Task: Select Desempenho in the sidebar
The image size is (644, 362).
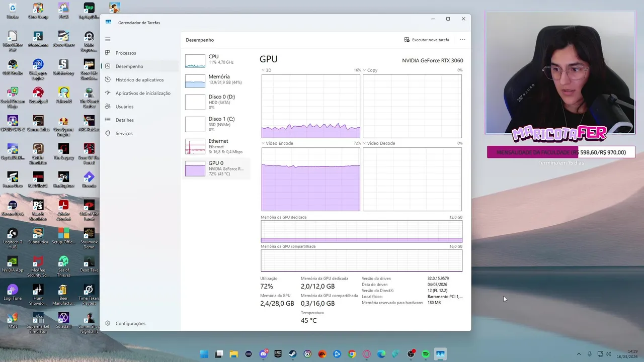Action: [139, 66]
